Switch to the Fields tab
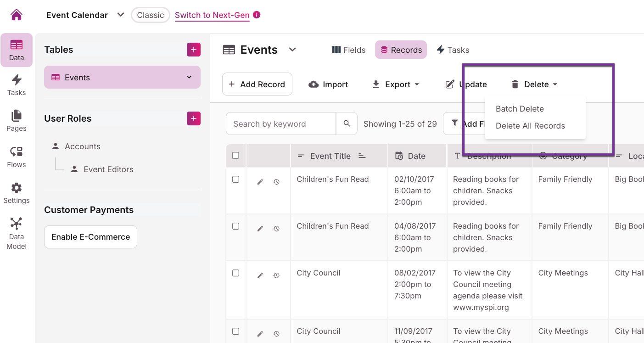 click(349, 50)
